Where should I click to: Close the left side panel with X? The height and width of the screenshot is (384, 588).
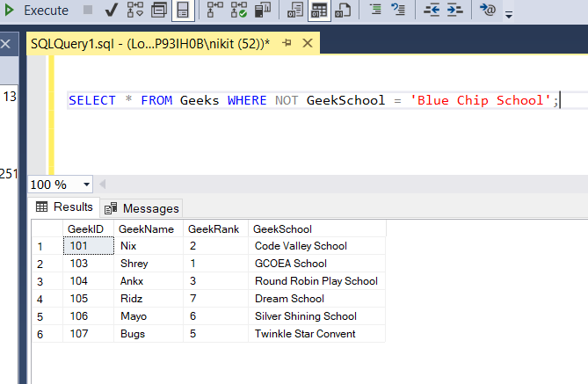coord(5,44)
